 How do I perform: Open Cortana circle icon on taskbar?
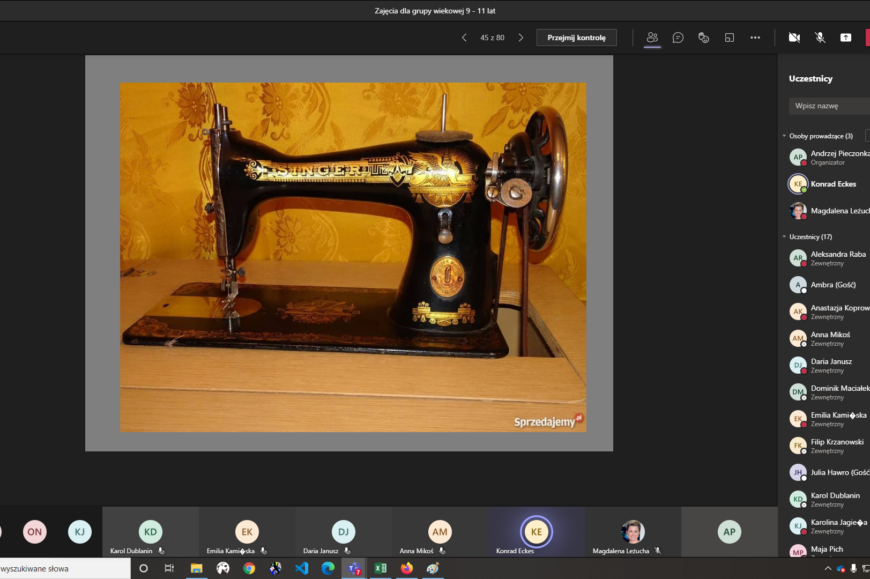pyautogui.click(x=143, y=568)
